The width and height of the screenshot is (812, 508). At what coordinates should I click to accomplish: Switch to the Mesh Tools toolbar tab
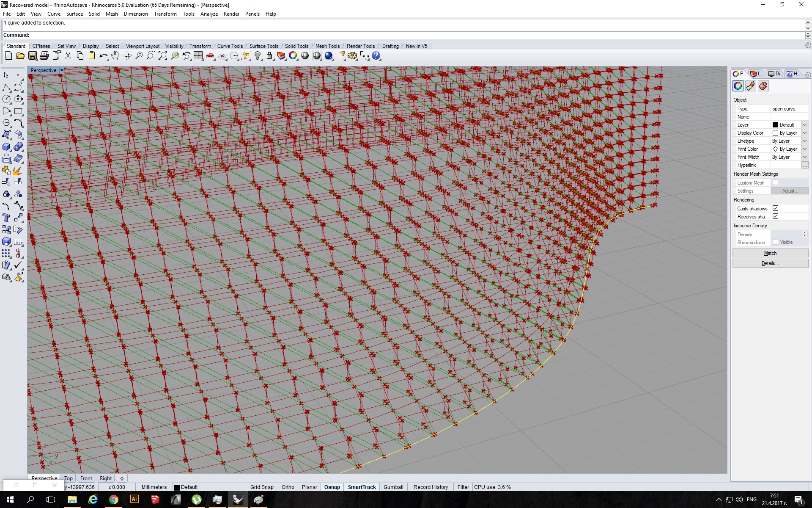pos(327,46)
